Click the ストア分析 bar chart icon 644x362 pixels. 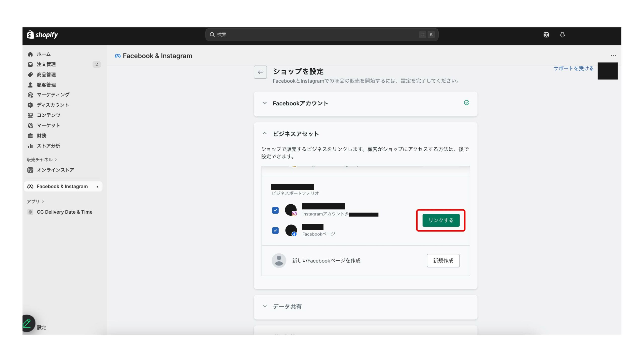tap(30, 146)
